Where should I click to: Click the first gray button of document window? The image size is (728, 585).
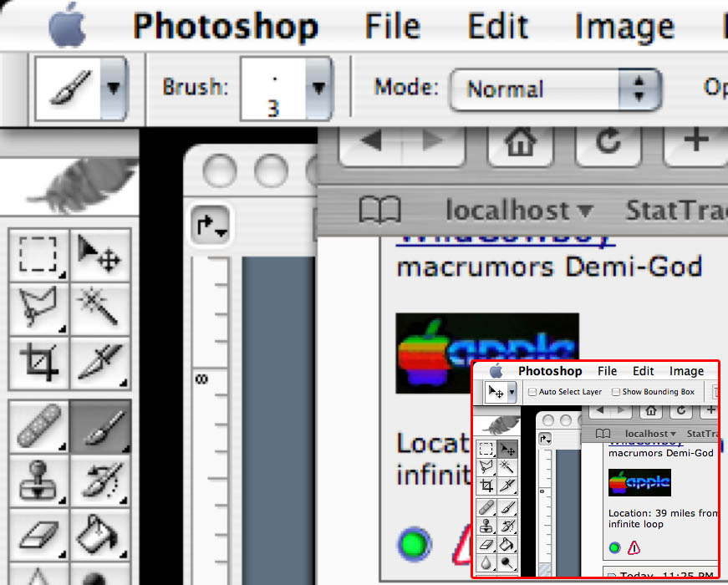coord(220,170)
